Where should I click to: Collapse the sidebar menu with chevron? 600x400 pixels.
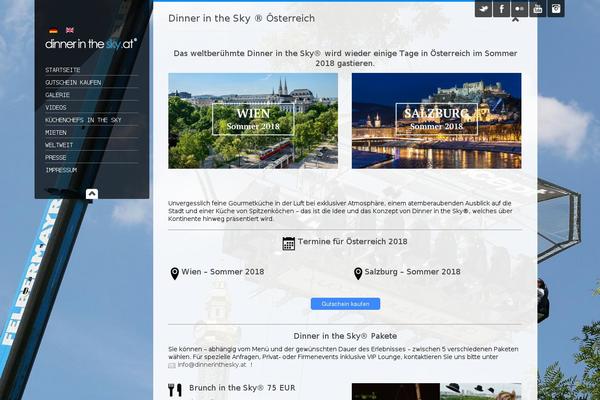click(x=92, y=194)
